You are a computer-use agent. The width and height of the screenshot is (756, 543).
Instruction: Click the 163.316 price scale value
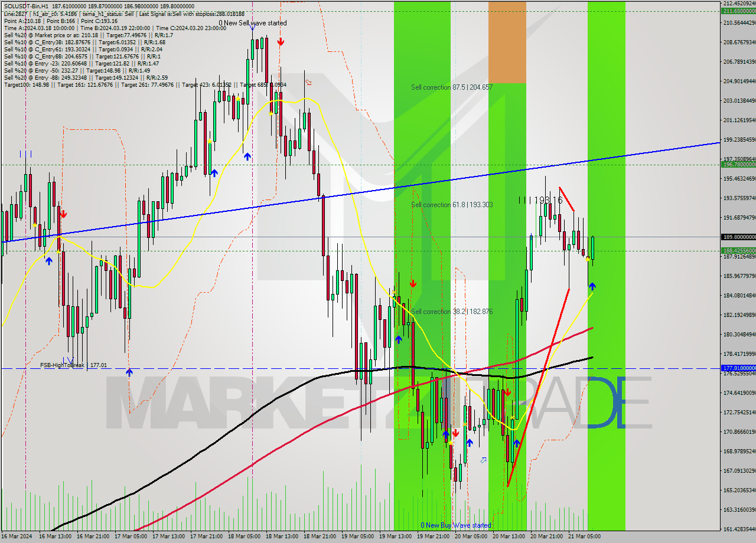point(739,510)
